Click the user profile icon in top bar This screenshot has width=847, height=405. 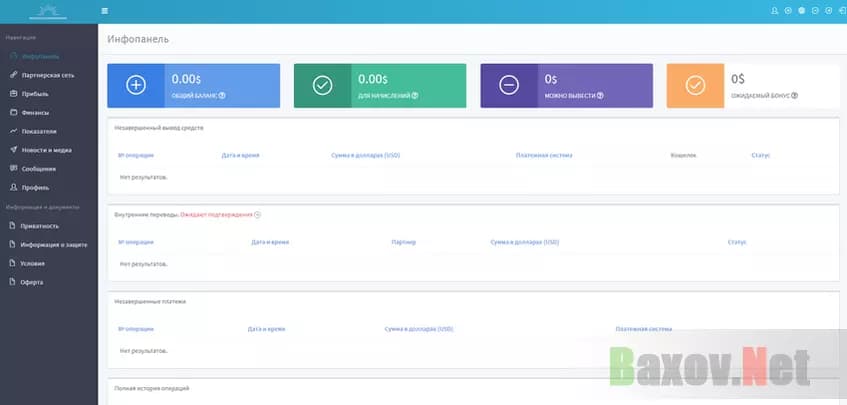click(775, 11)
